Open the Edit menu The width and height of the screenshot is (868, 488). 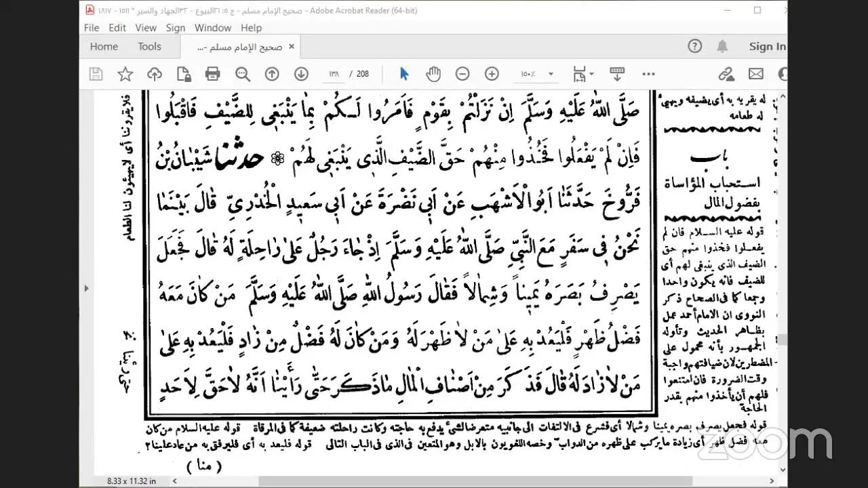(117, 28)
